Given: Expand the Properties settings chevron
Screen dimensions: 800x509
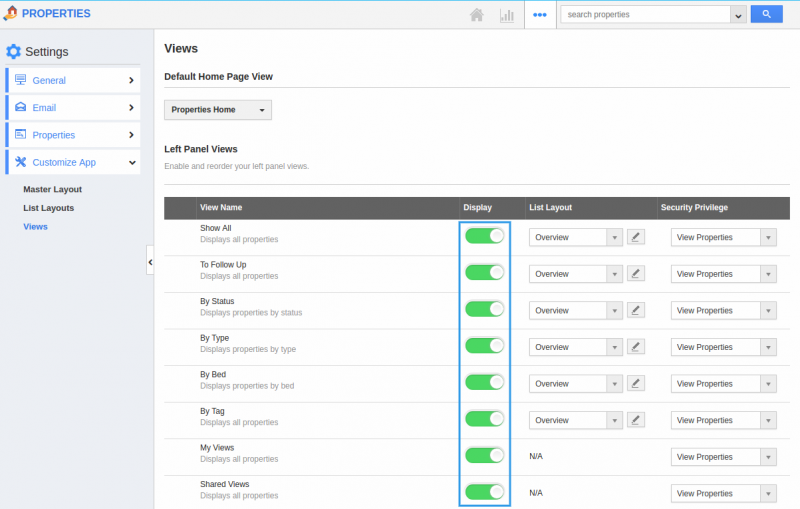Looking at the screenshot, I should pyautogui.click(x=131, y=135).
